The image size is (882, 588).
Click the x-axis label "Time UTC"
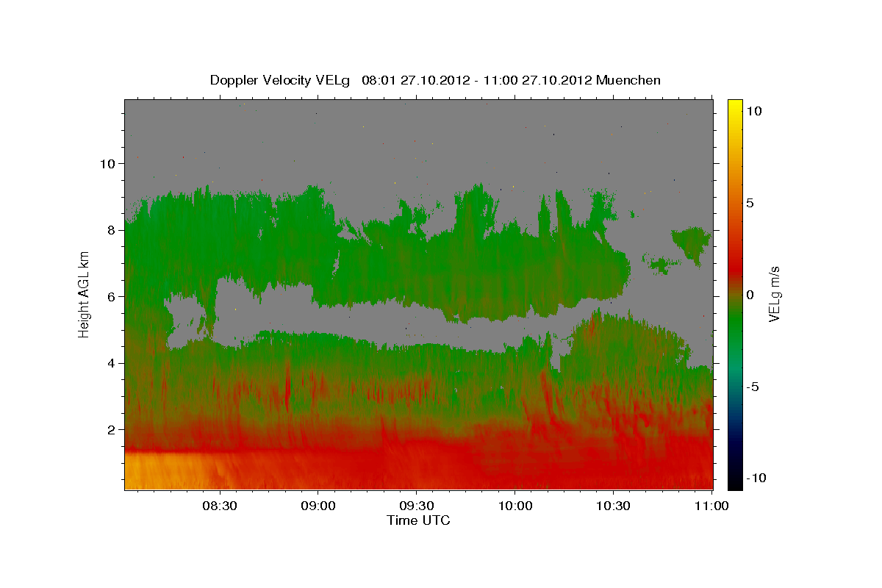(x=418, y=520)
